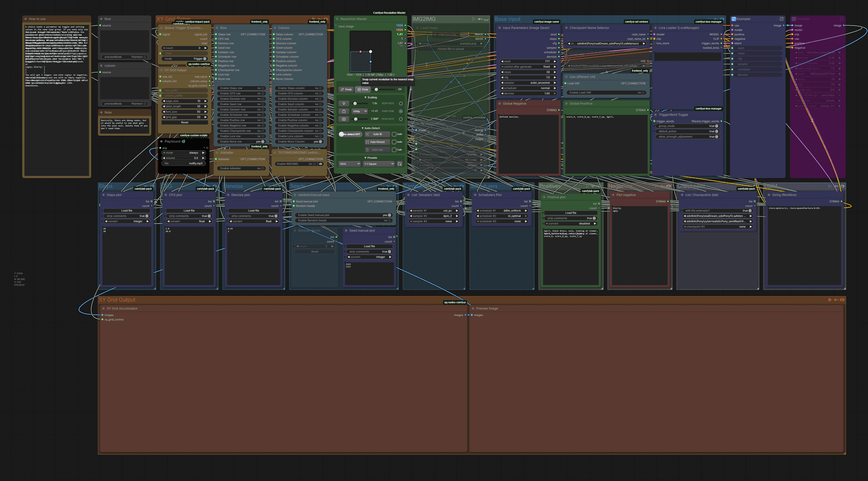Click the IMG2IMG group bypass icon

coord(480,19)
